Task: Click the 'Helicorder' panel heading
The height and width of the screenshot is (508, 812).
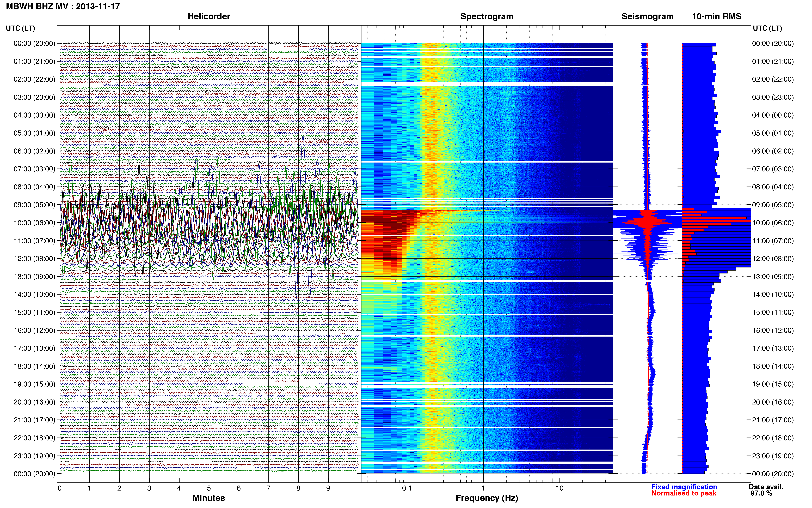Action: pyautogui.click(x=209, y=16)
